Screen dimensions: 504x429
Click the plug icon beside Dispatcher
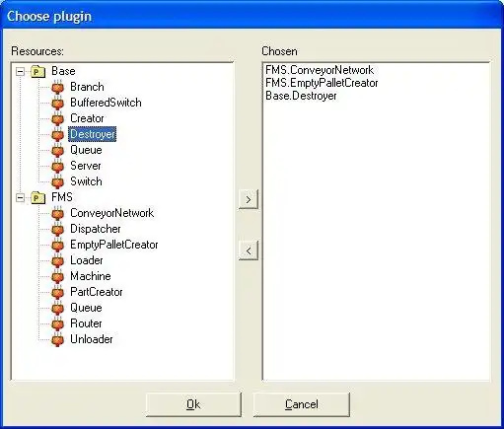coord(57,229)
